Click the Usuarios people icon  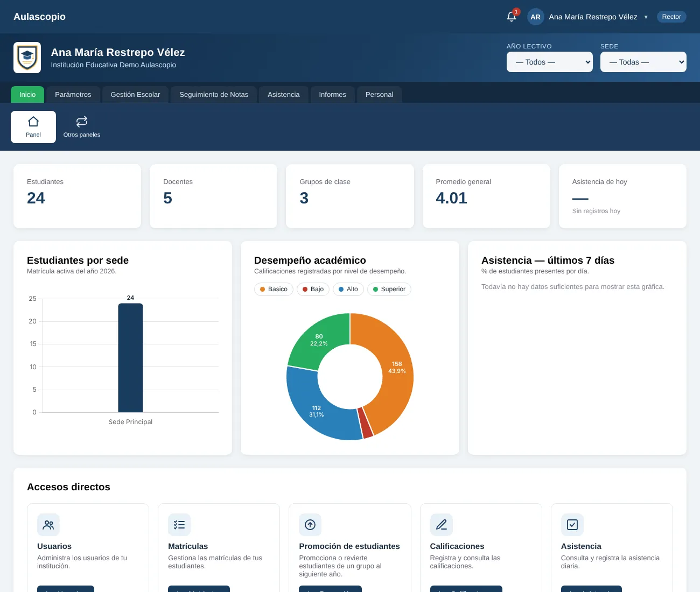click(48, 525)
